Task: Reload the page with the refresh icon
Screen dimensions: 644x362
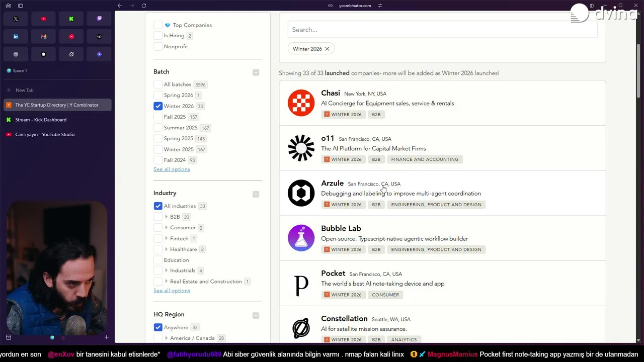Action: click(144, 6)
